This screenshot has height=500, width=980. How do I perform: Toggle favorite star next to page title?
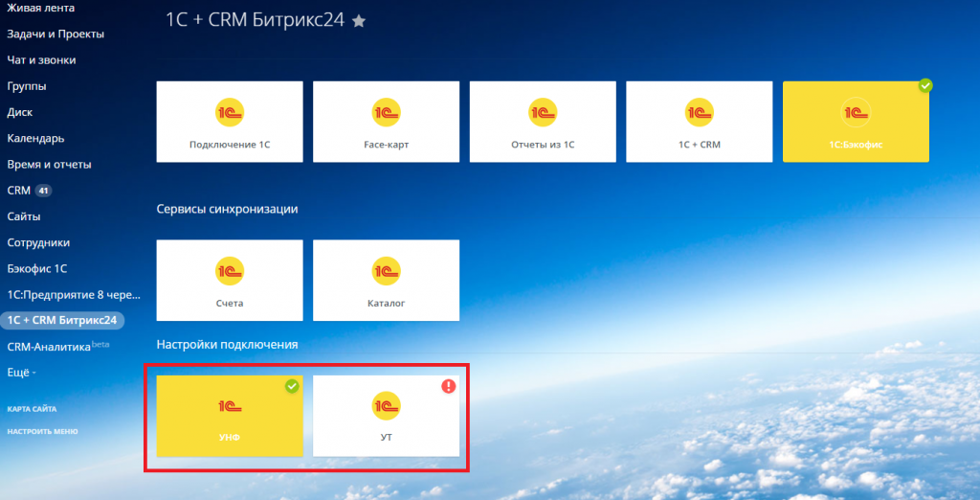pyautogui.click(x=359, y=21)
